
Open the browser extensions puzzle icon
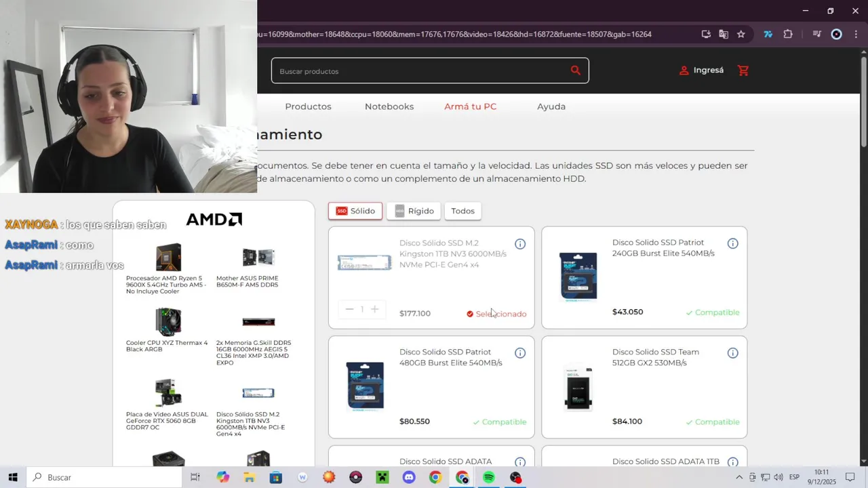tap(788, 34)
